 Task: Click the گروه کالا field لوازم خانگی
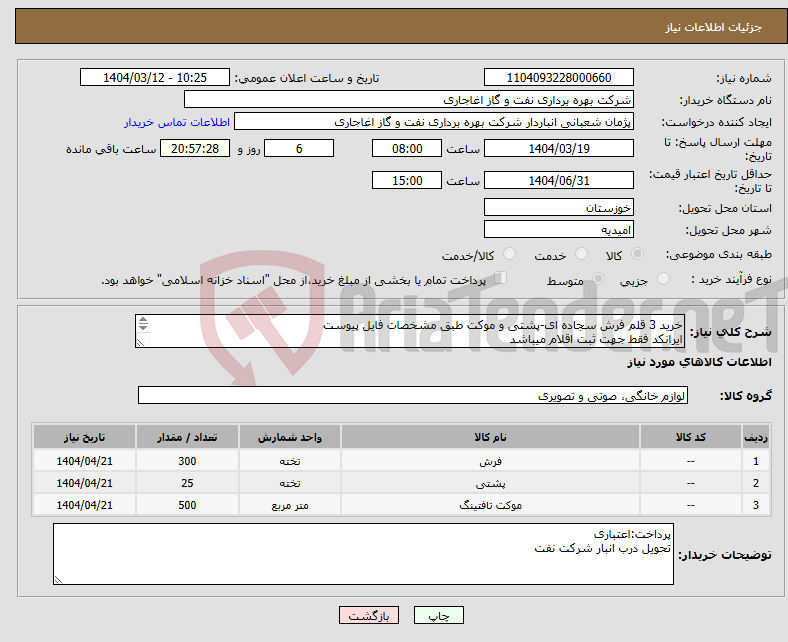tap(413, 395)
